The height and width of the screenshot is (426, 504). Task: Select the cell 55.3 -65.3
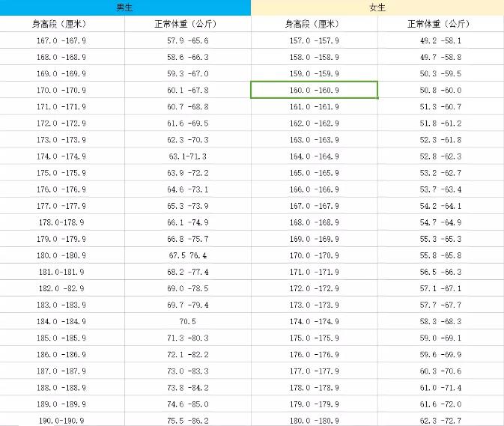click(440, 239)
